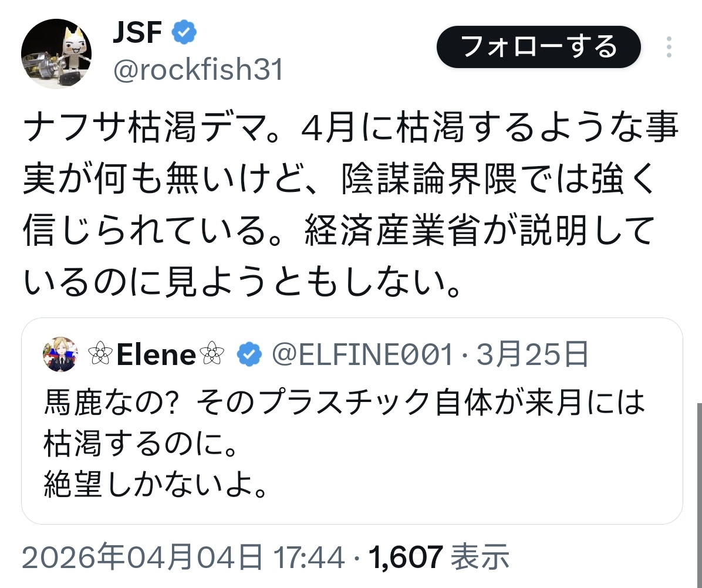Screen dimensions: 702x588
Task: Click the flower emoji after Elene's name
Action: (x=212, y=354)
